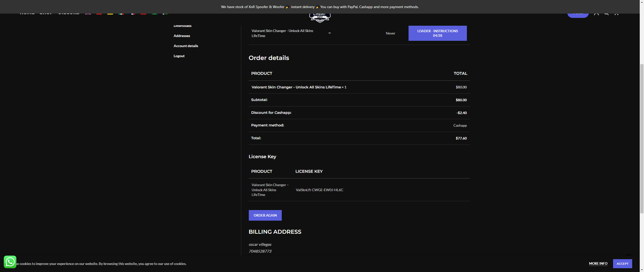Click the Loader - Instructions 04/28 button

pos(437,33)
